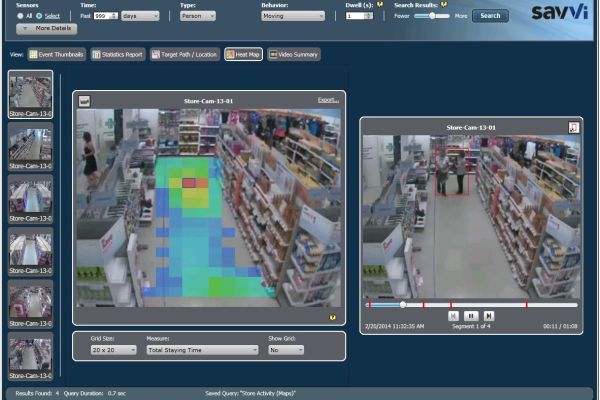
Task: Click the heat map panel top-left icon
Action: (85, 100)
